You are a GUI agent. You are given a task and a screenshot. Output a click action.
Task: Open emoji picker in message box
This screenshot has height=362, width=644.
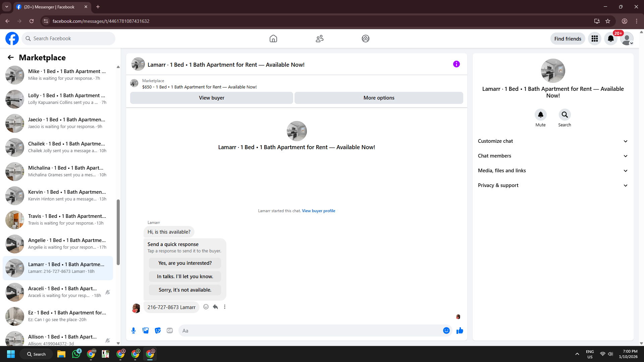pyautogui.click(x=446, y=330)
